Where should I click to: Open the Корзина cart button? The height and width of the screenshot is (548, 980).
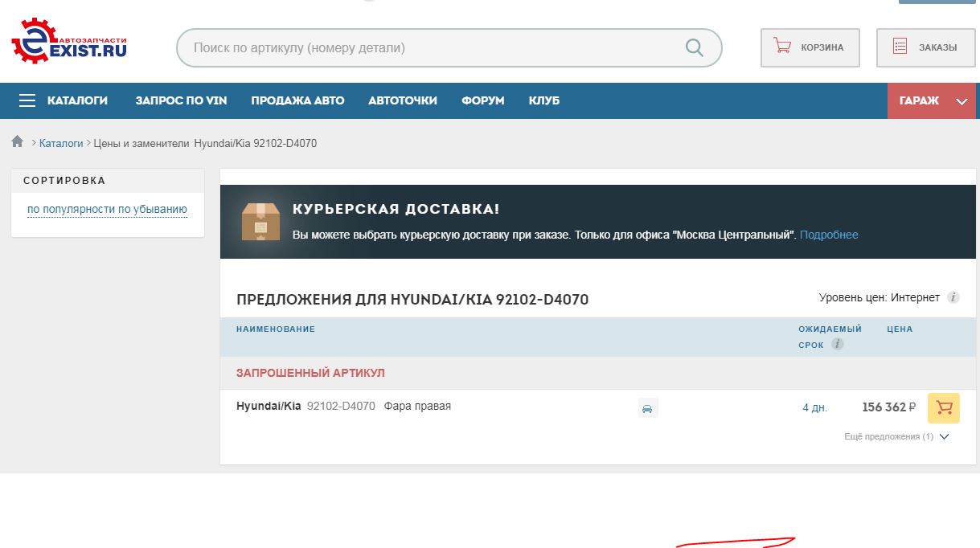click(x=810, y=47)
